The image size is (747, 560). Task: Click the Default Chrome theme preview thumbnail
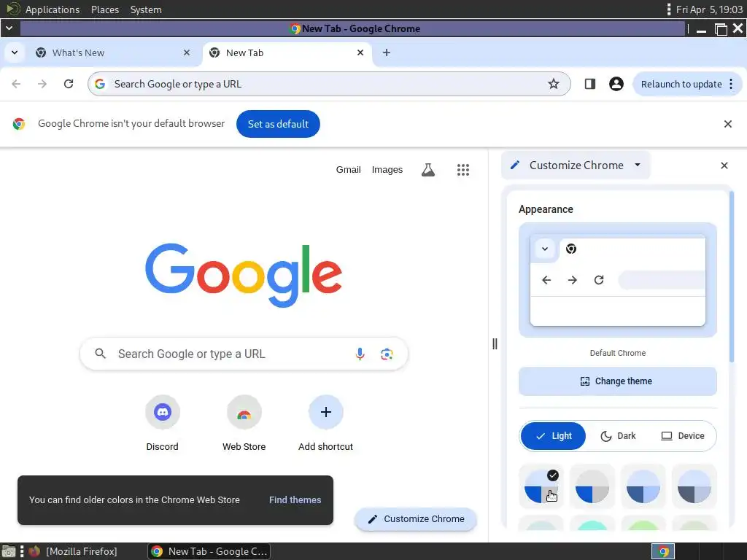pyautogui.click(x=617, y=280)
